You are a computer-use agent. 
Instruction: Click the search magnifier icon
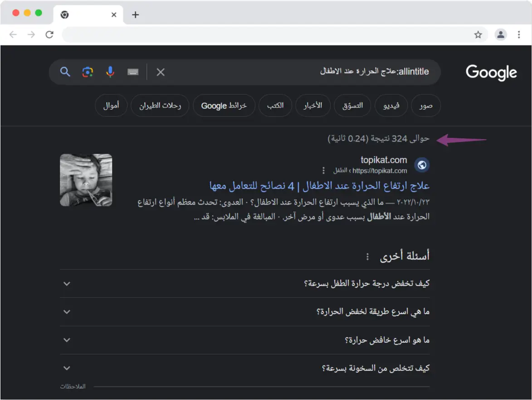coord(65,72)
